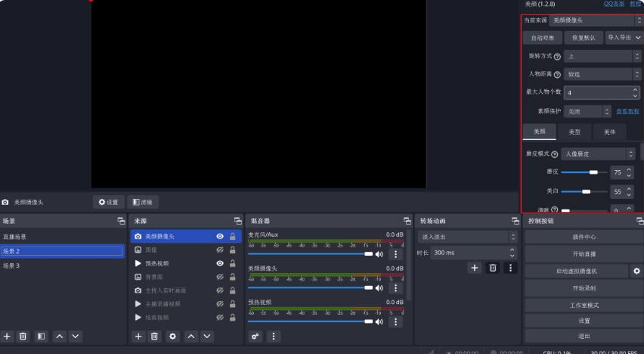This screenshot has width=644, height=354.
Task: Click the source properties gear icon
Action: click(173, 336)
